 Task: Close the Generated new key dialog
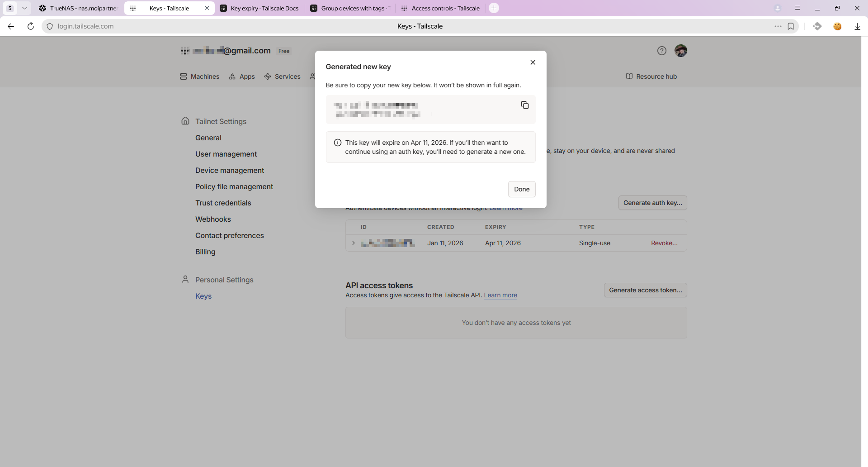click(x=533, y=62)
